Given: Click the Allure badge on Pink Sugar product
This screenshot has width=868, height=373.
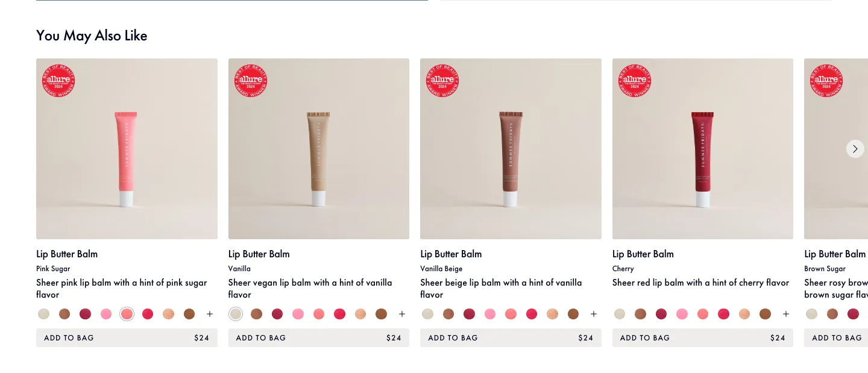Looking at the screenshot, I should (58, 81).
